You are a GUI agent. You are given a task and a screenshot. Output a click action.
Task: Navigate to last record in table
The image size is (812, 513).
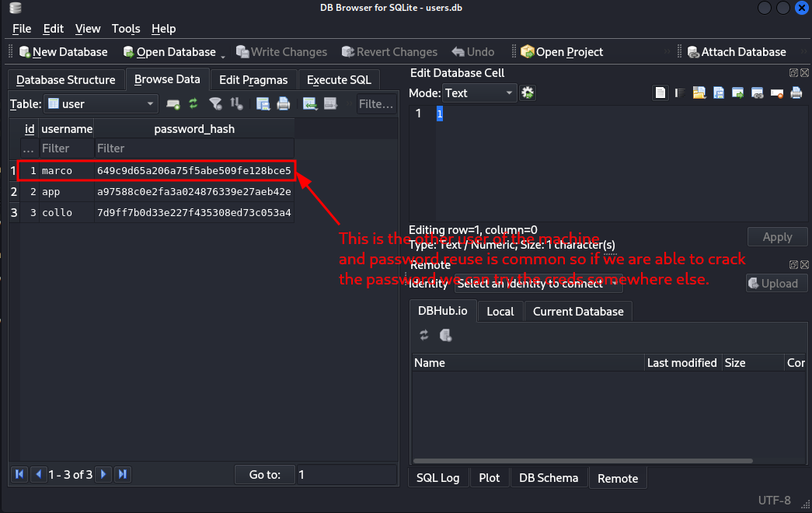point(122,474)
